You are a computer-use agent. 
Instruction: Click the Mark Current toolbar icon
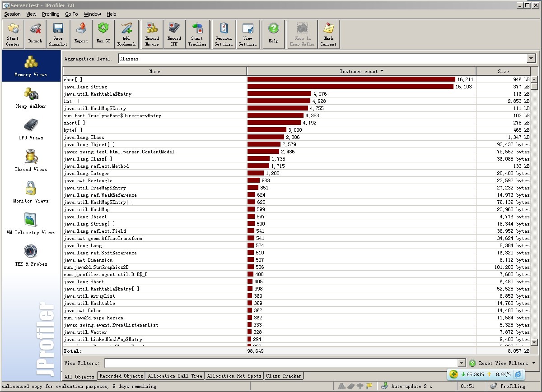click(x=328, y=34)
